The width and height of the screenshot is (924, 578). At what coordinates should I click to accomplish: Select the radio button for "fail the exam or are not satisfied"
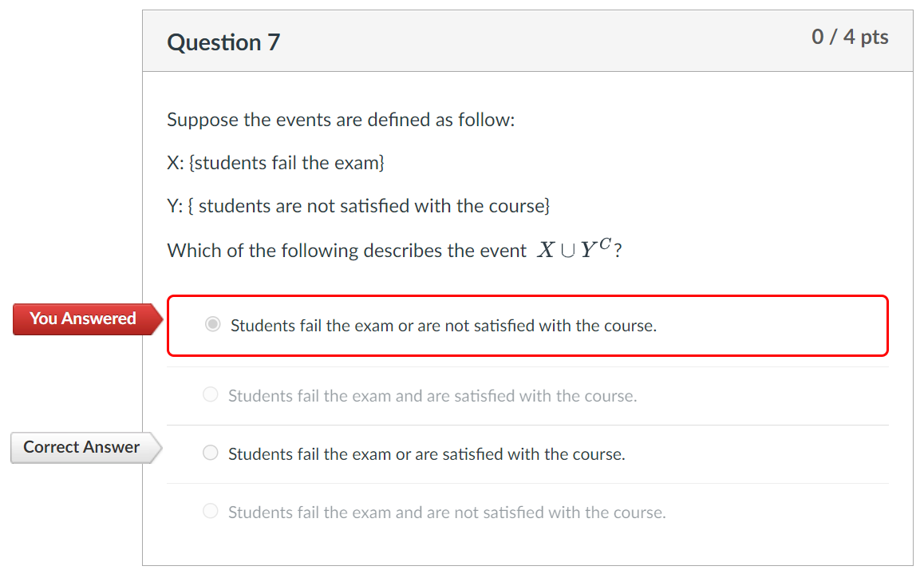point(212,324)
